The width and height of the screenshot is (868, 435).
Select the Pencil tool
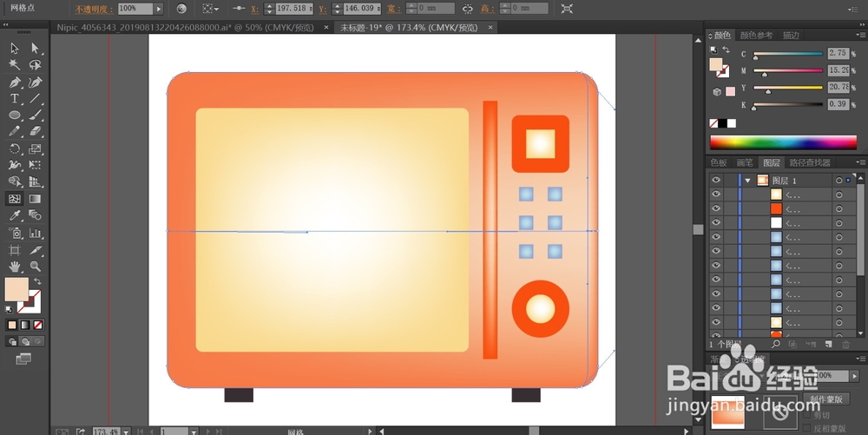point(15,132)
